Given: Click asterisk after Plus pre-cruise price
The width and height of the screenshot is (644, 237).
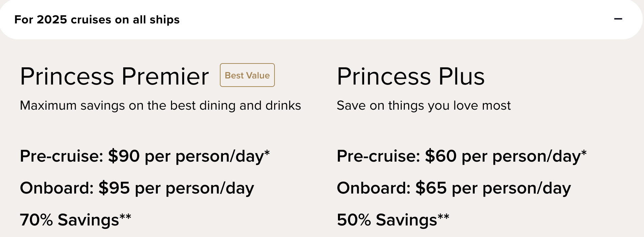Looking at the screenshot, I should click(584, 153).
